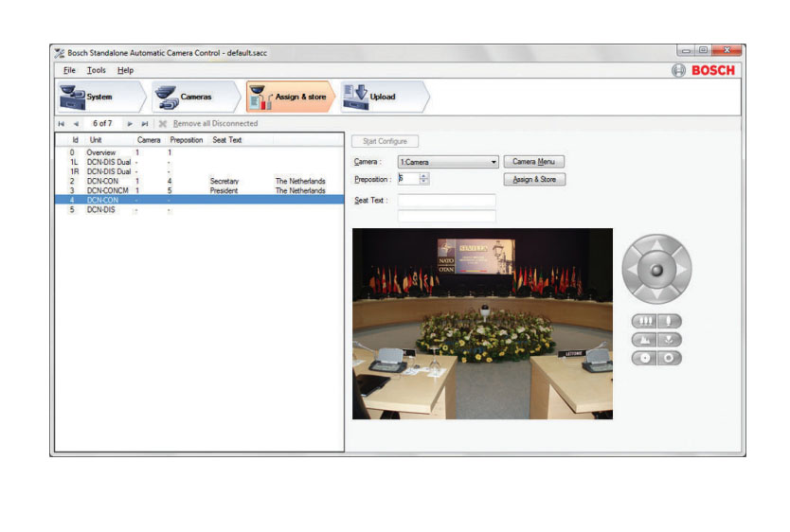Screen dimensions: 790x532
Task: Click the zoom in (single person) button
Action: coord(670,322)
